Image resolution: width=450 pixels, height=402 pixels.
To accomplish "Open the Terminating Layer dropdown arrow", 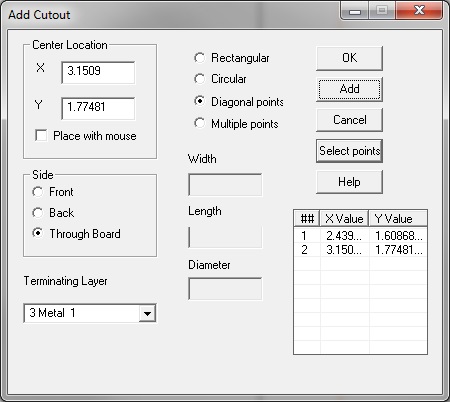I will tap(147, 313).
